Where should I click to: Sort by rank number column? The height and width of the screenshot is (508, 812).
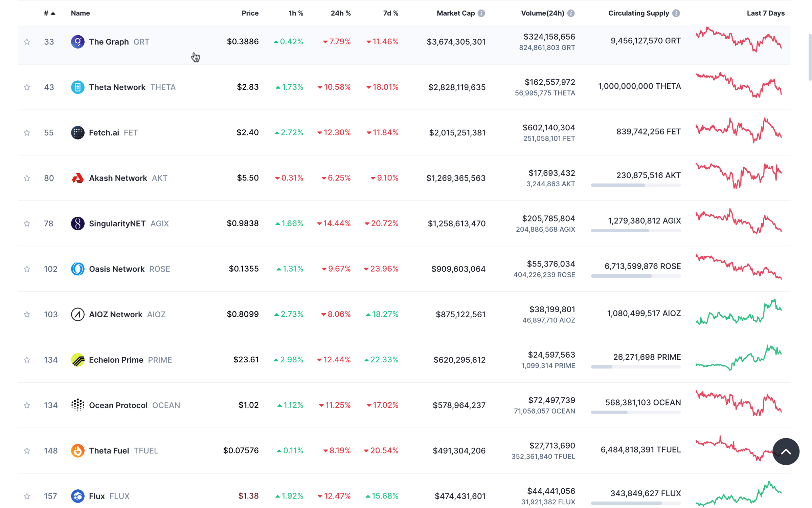(49, 13)
